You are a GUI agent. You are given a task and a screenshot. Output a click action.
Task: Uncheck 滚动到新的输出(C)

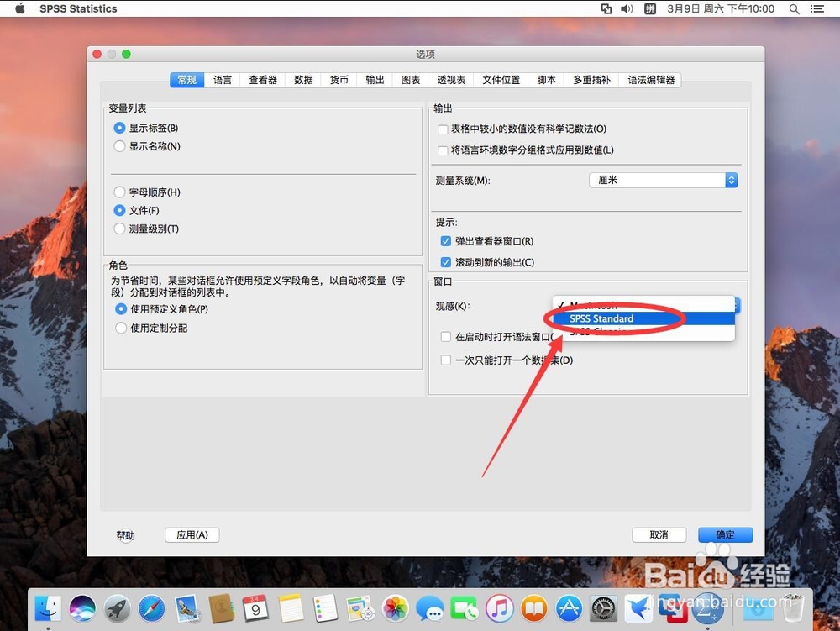point(446,262)
